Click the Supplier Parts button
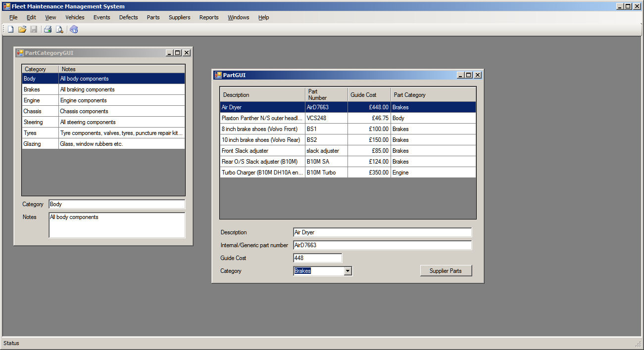This screenshot has height=350, width=644. pos(446,271)
